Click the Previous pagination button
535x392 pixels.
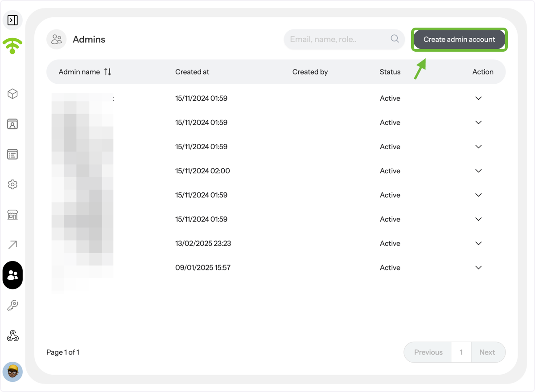point(428,352)
